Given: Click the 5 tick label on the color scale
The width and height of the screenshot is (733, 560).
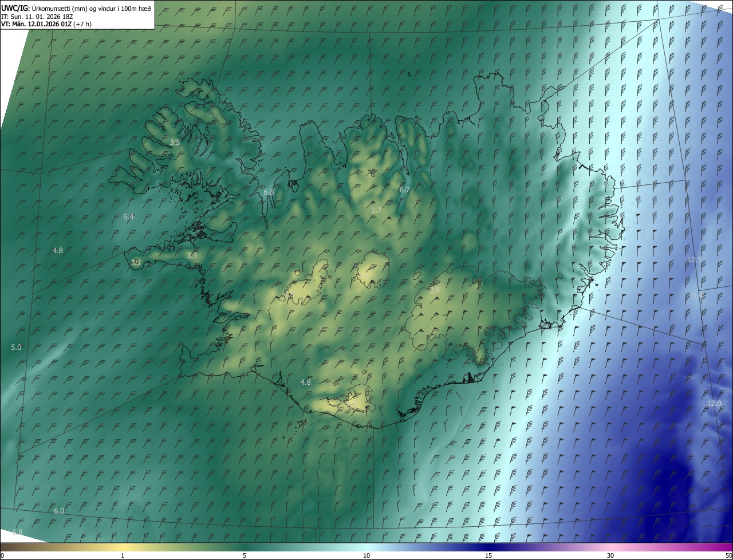Looking at the screenshot, I should point(245,555).
